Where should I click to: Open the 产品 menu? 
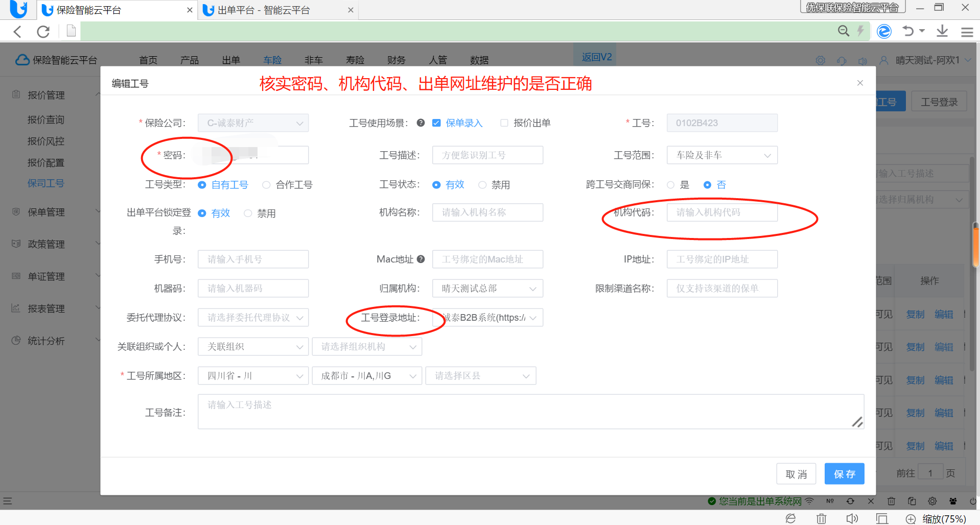pyautogui.click(x=190, y=60)
